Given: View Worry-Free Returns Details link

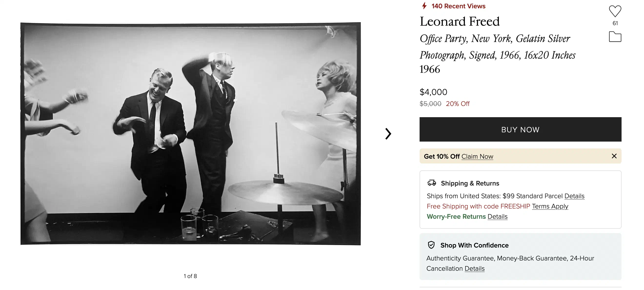Looking at the screenshot, I should [x=497, y=217].
